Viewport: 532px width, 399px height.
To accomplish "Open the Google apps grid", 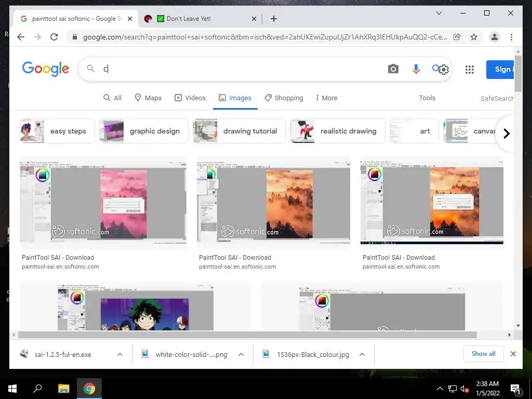I will 470,70.
